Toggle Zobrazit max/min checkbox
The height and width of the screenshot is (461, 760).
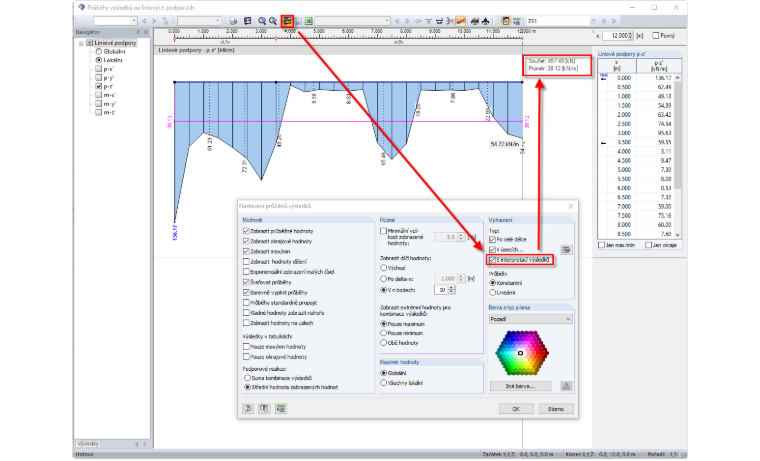click(246, 252)
